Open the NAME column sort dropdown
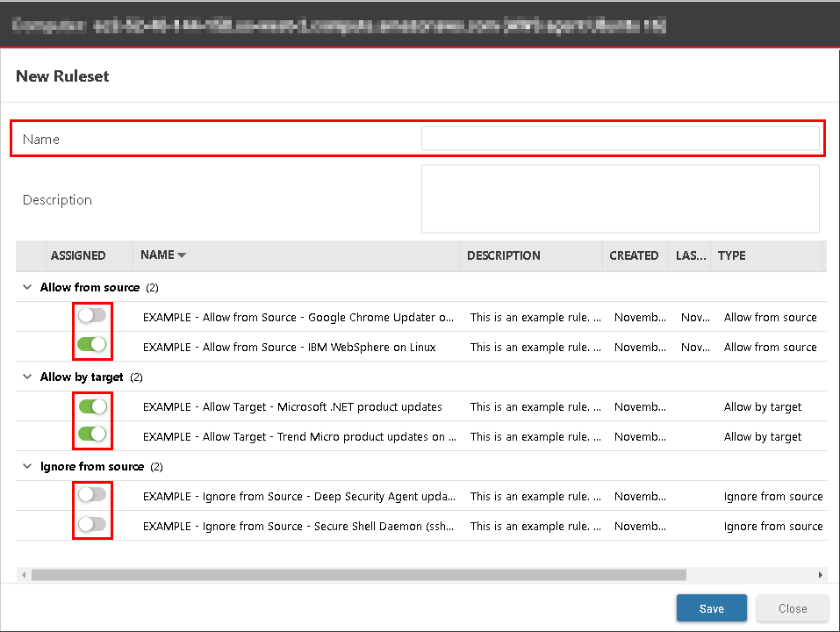The width and height of the screenshot is (840, 632). click(x=183, y=255)
